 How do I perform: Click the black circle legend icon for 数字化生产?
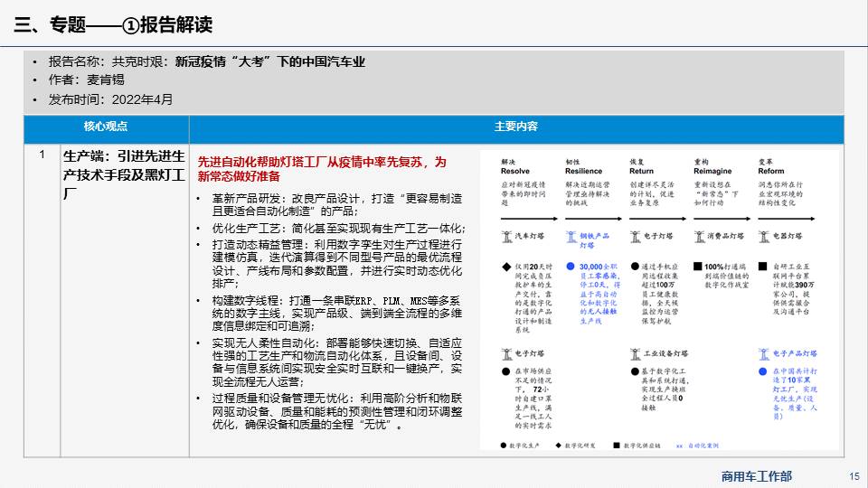(x=504, y=446)
